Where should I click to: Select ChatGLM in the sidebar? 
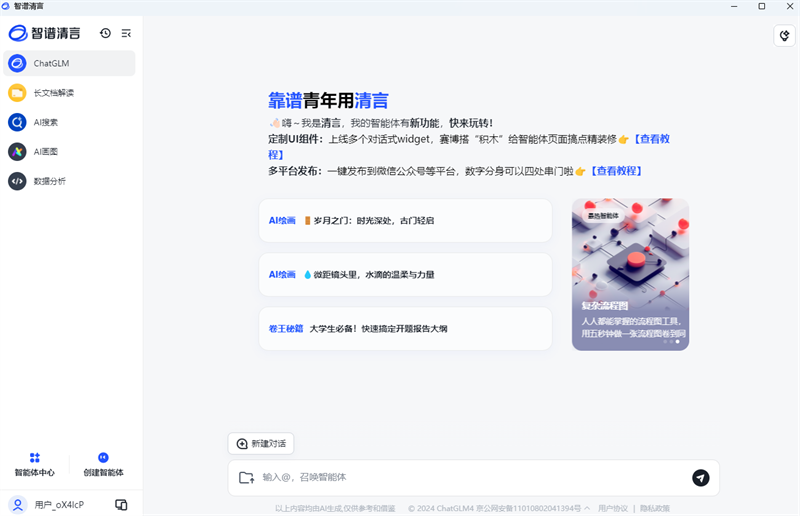[x=69, y=63]
